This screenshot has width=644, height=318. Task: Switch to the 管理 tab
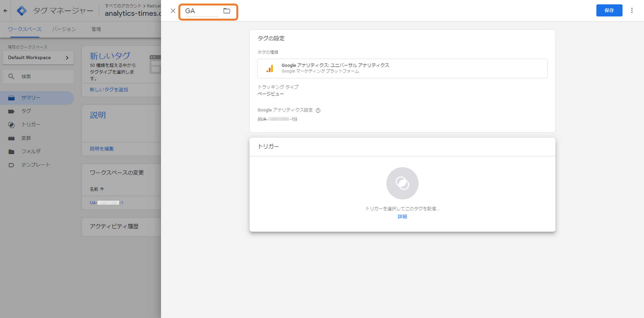96,29
